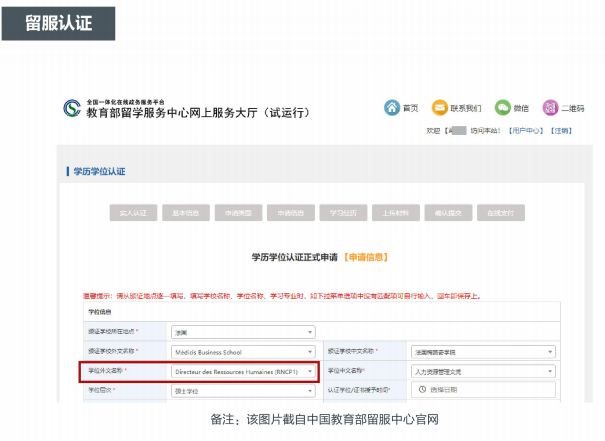Click the 二维码 text link
The image size is (605, 441).
click(573, 108)
